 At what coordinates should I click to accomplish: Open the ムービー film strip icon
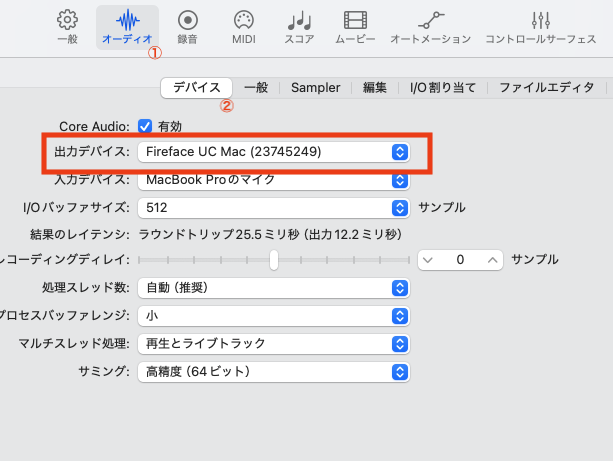[x=354, y=27]
